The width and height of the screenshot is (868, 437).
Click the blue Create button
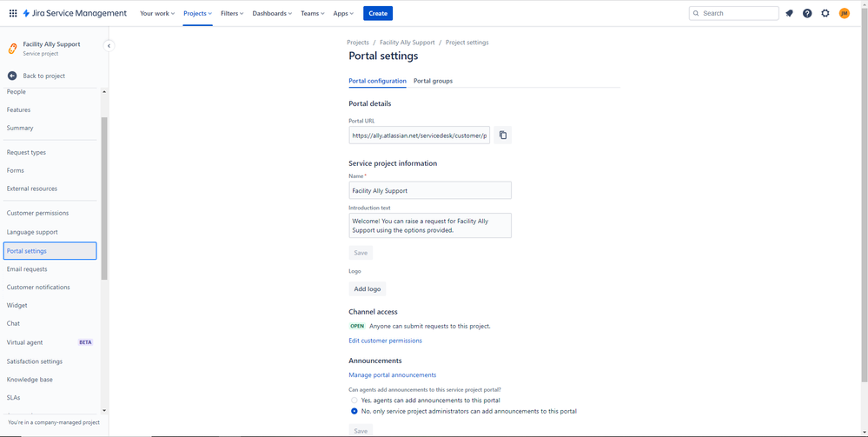point(378,13)
